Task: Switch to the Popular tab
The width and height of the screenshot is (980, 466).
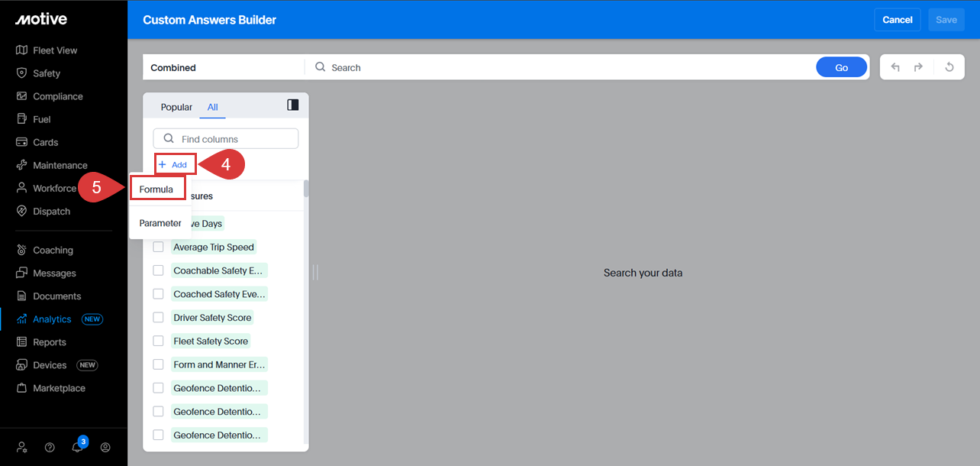Action: (176, 107)
